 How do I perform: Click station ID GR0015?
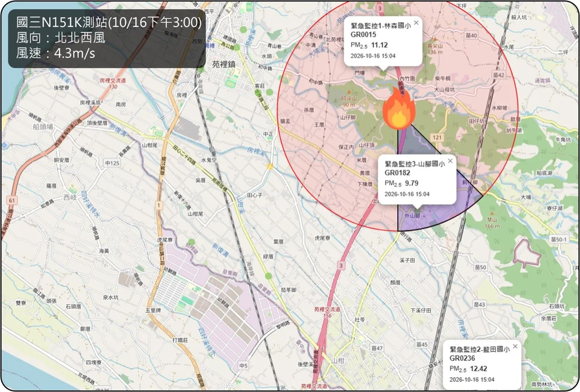[363, 35]
